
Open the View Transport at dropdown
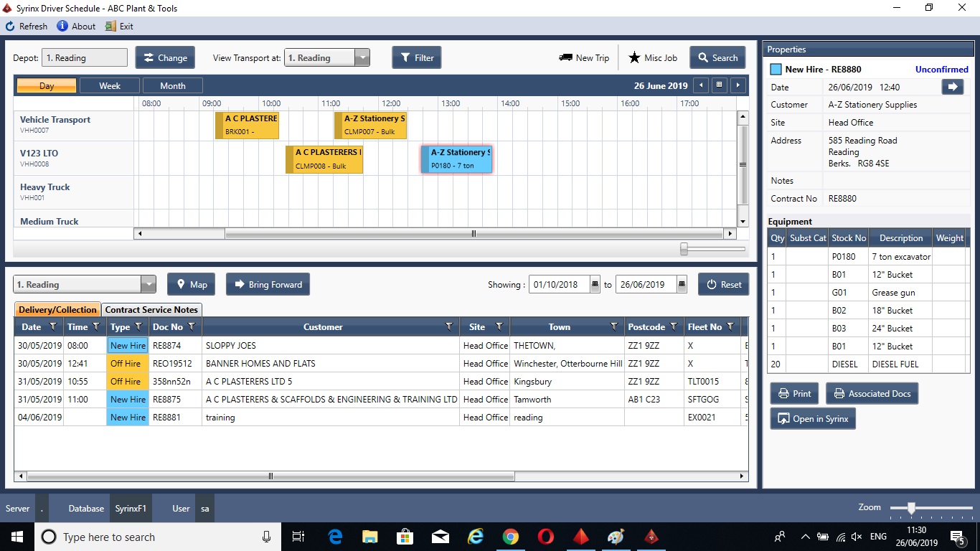(362, 57)
